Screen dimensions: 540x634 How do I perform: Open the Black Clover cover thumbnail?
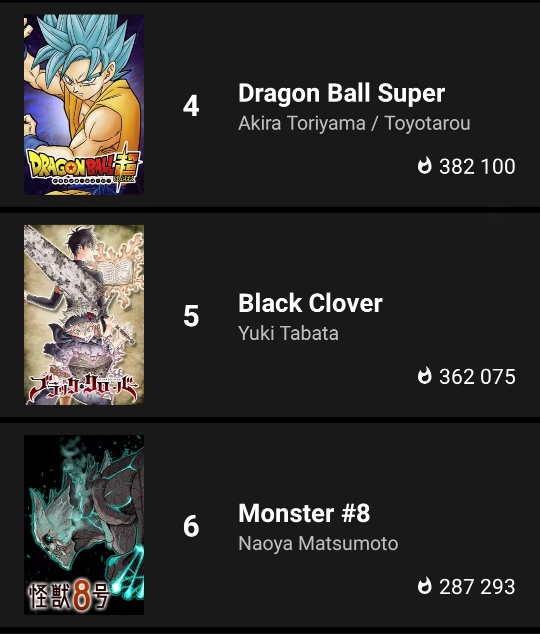coord(84,315)
